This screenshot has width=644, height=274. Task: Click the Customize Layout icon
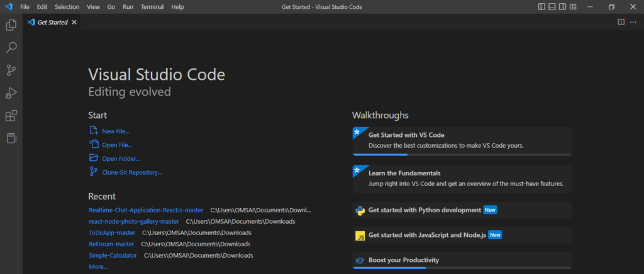pos(572,7)
